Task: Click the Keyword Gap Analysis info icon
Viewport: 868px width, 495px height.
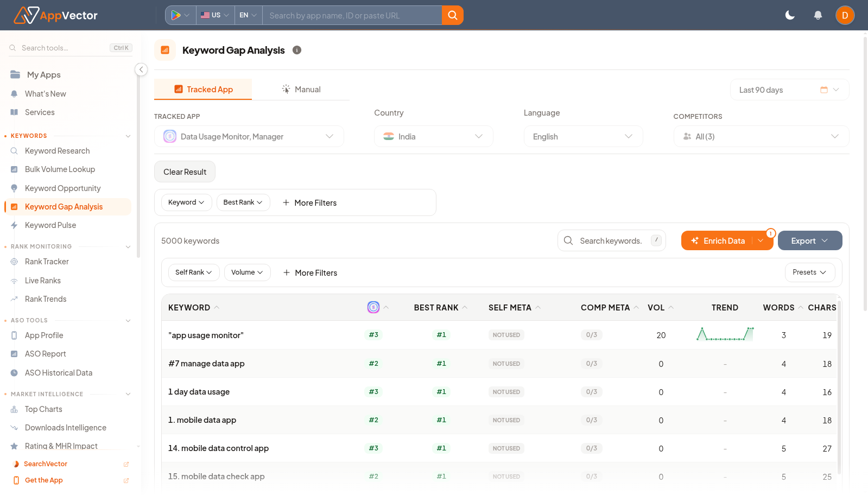Action: tap(297, 50)
